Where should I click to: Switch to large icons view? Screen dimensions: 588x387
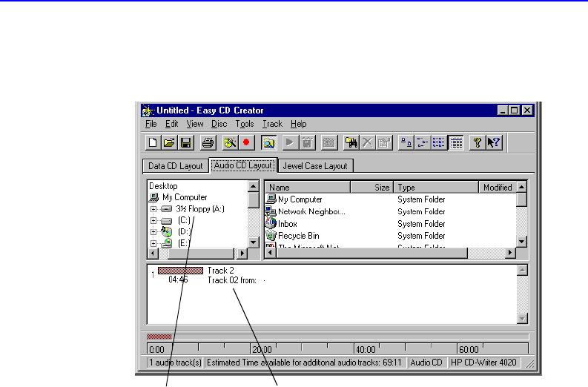pos(406,142)
